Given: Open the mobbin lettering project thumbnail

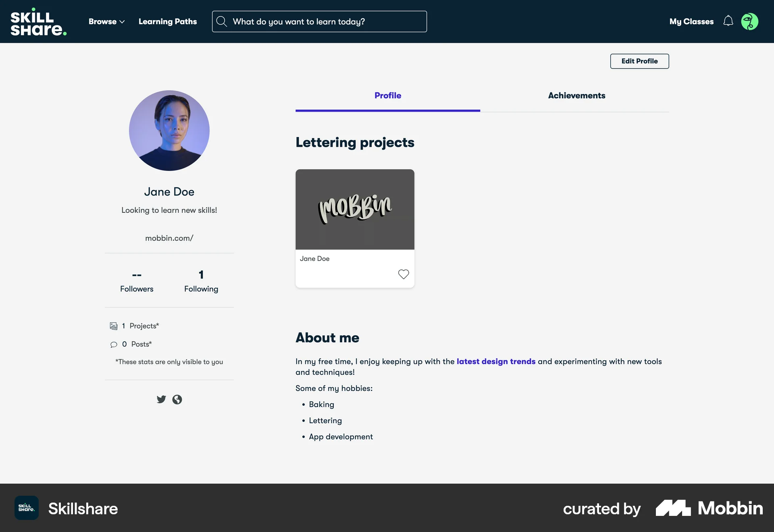Looking at the screenshot, I should [355, 209].
